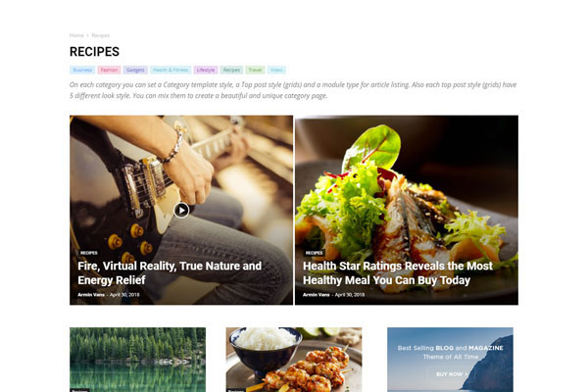Open Health Star Ratings article title

click(398, 273)
